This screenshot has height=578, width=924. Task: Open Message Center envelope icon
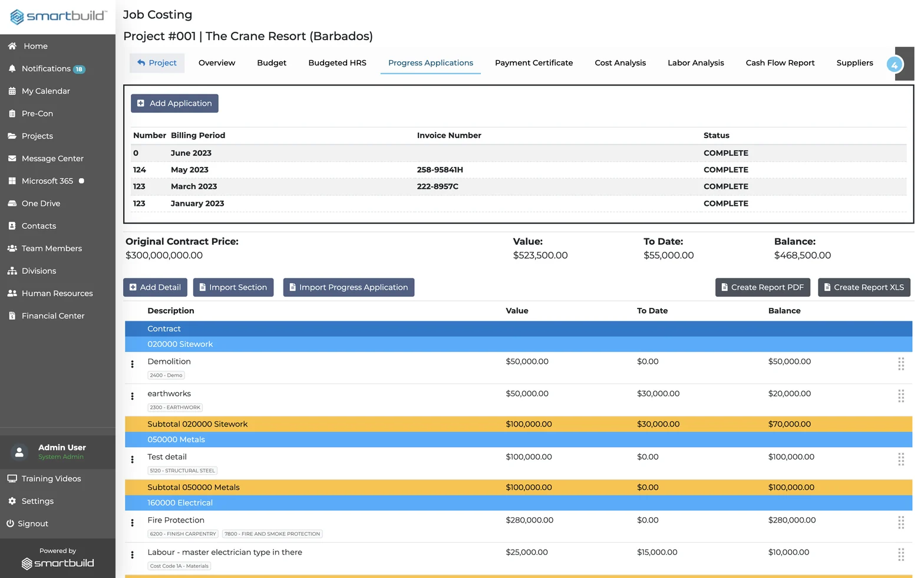[12, 158]
